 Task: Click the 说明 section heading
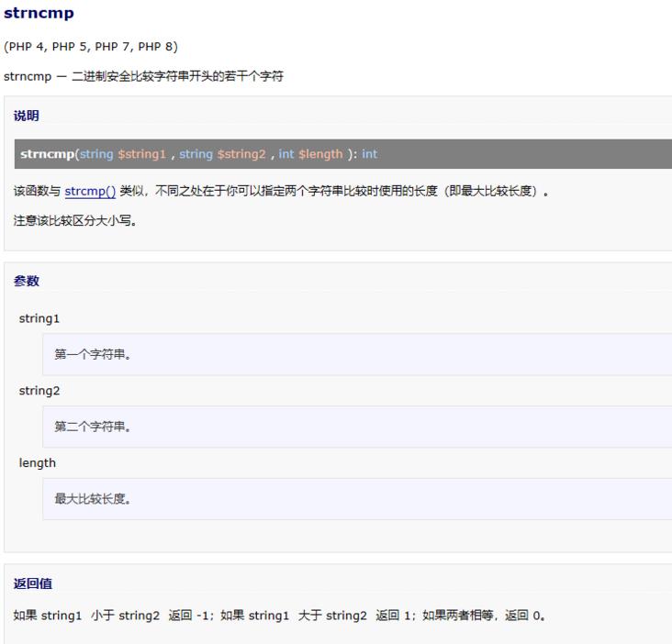point(27,117)
